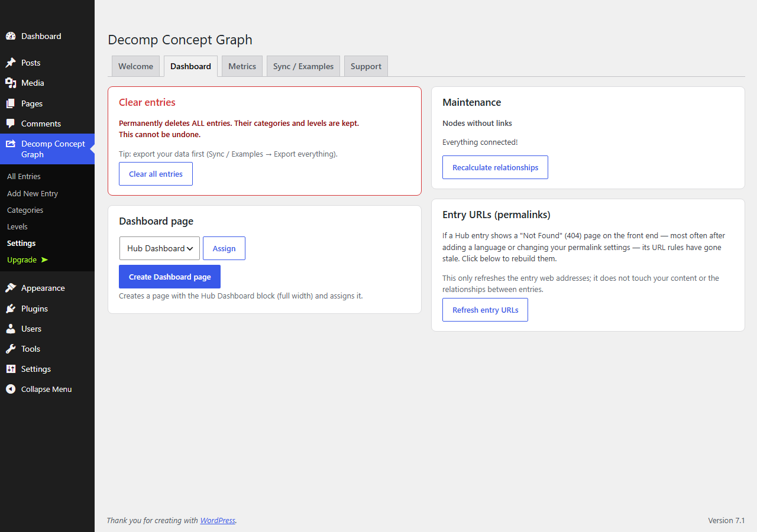Open the Plugins menu label

click(34, 309)
